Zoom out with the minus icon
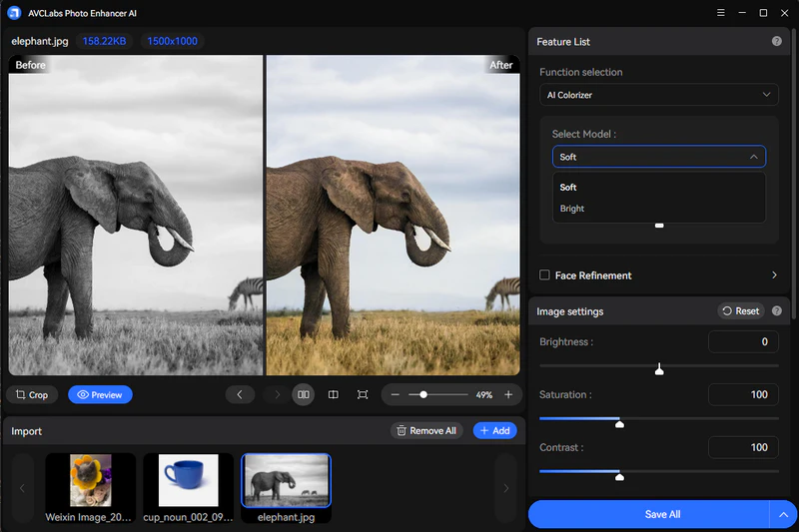Screen dimensions: 799x532 pos(396,395)
